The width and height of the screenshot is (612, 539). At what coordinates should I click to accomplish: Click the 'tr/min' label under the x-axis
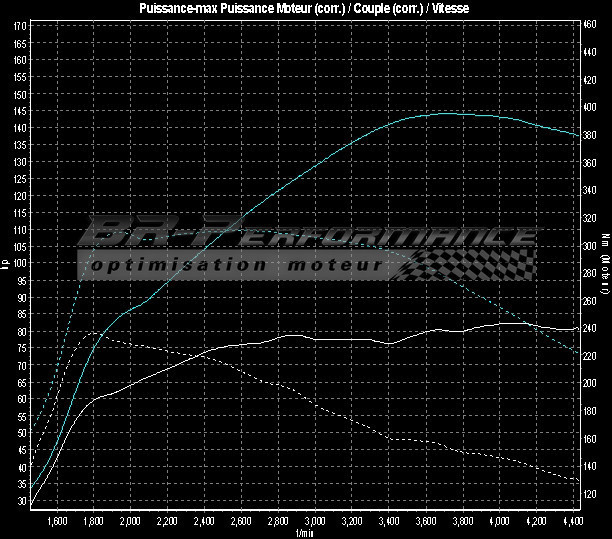click(303, 533)
